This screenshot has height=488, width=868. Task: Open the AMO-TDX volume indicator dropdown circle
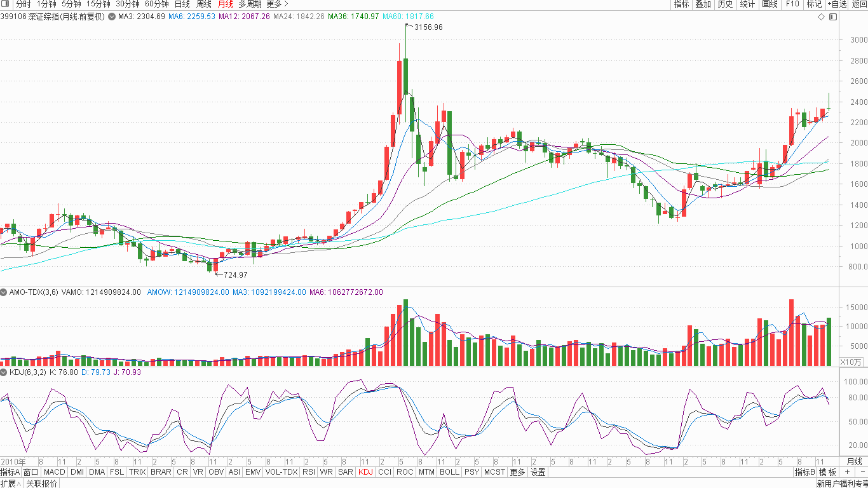(x=4, y=292)
